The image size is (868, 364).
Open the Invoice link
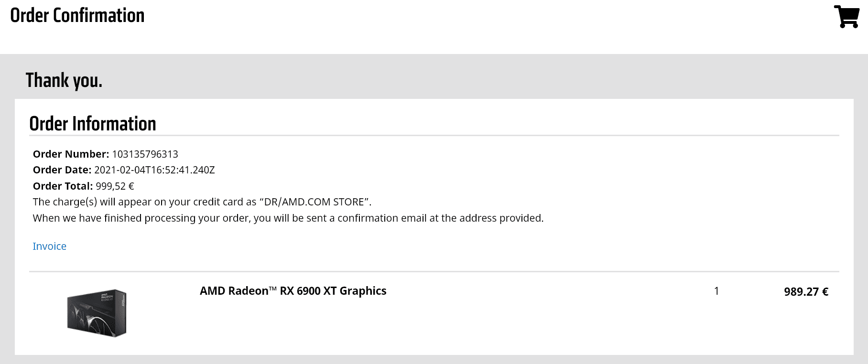pos(49,246)
